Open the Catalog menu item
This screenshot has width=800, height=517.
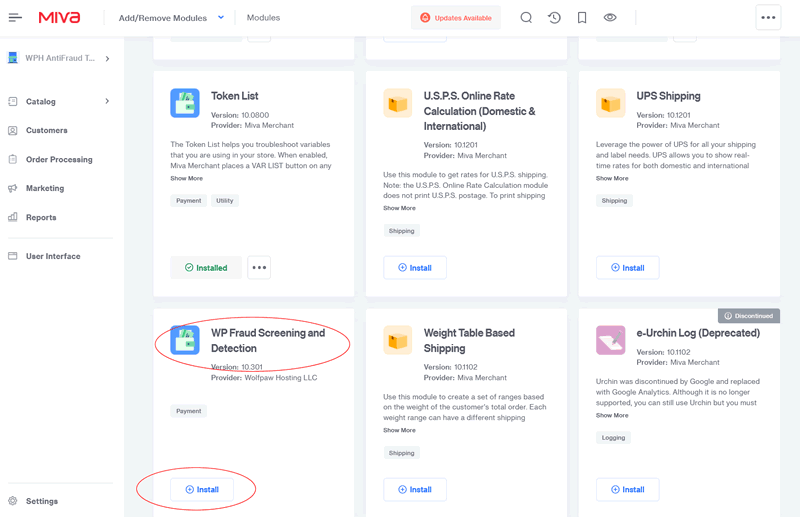pos(41,102)
